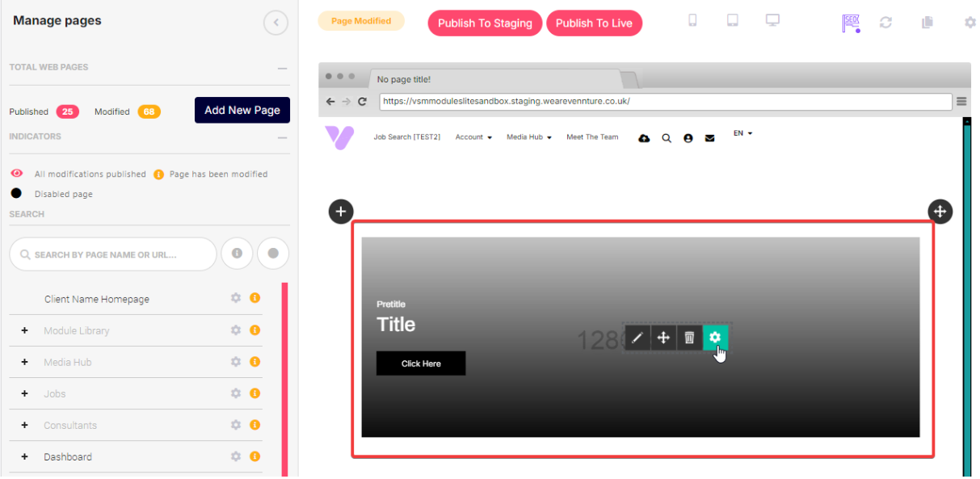Select Client Name Homepage page
The image size is (980, 479).
point(97,299)
